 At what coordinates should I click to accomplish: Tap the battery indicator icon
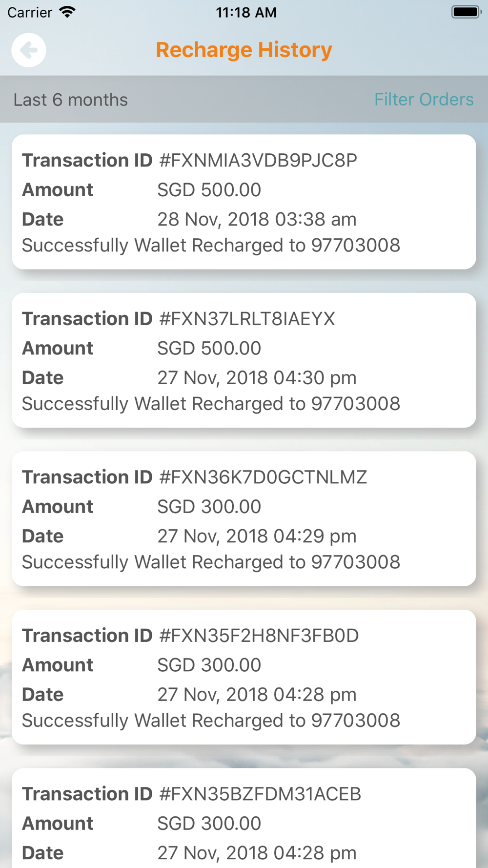click(x=466, y=12)
